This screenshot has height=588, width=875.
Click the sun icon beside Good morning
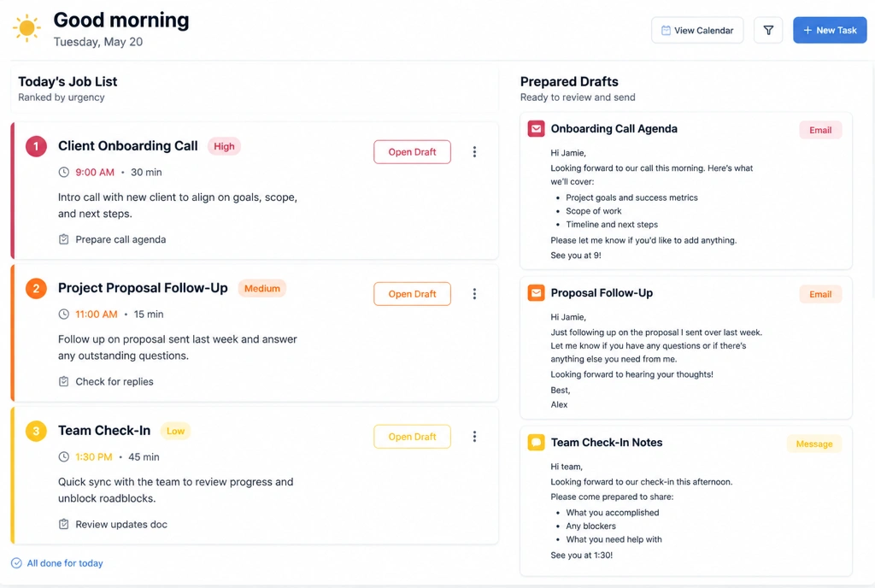(x=26, y=28)
